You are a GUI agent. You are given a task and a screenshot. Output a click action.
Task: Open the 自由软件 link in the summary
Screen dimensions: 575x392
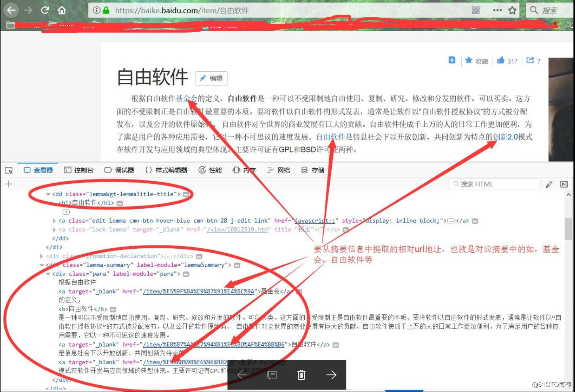330,137
